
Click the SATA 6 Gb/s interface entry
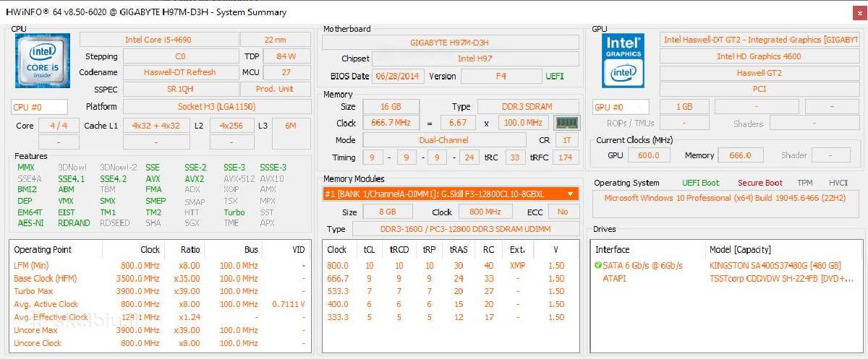[642, 266]
